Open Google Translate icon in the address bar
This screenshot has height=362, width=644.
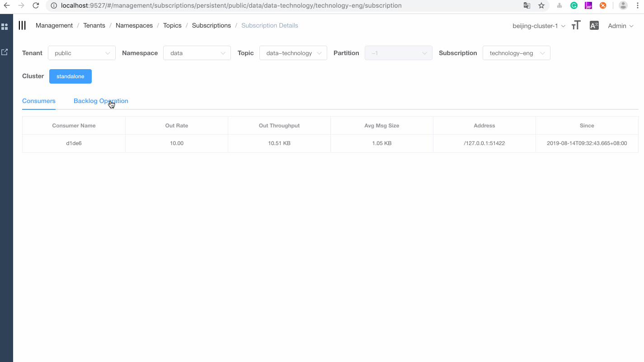pyautogui.click(x=526, y=5)
